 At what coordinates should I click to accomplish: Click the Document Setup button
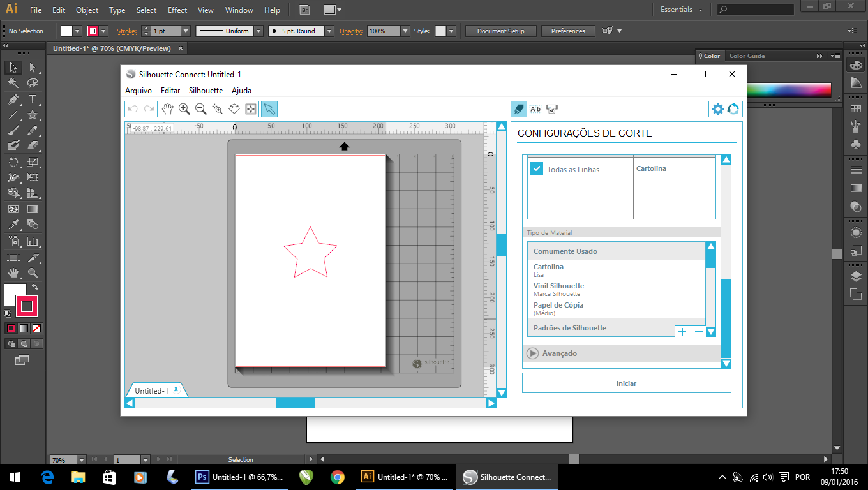click(501, 31)
